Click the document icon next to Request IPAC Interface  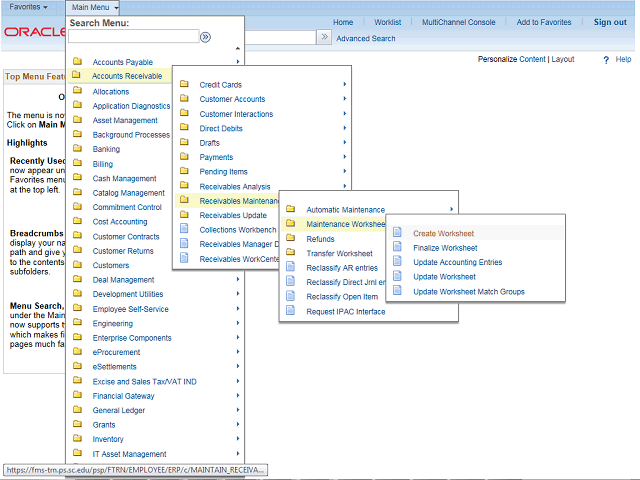[291, 312]
